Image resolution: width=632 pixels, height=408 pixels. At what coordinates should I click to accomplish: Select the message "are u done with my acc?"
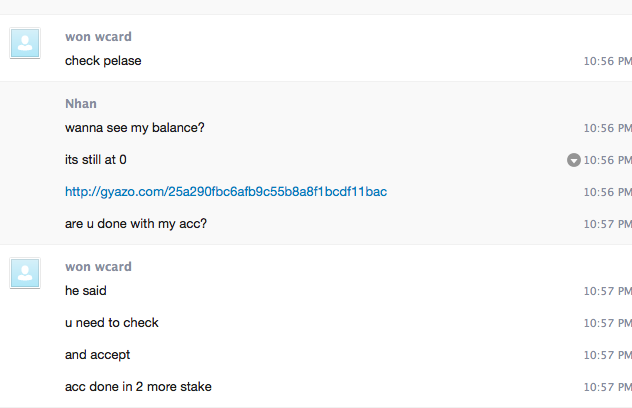136,224
